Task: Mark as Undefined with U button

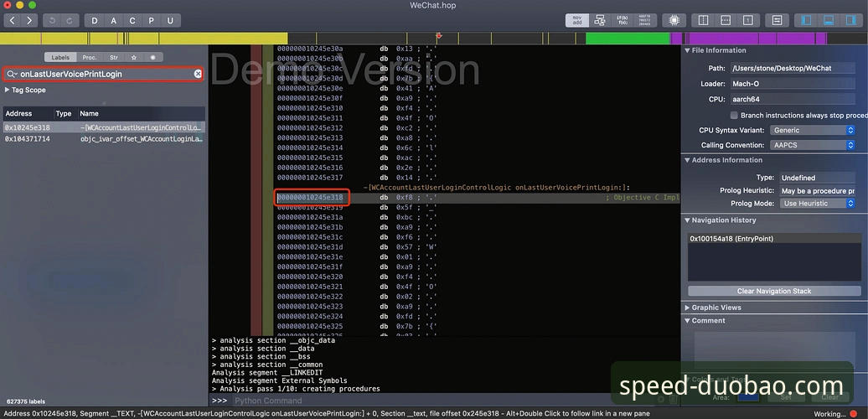Action: pyautogui.click(x=170, y=20)
